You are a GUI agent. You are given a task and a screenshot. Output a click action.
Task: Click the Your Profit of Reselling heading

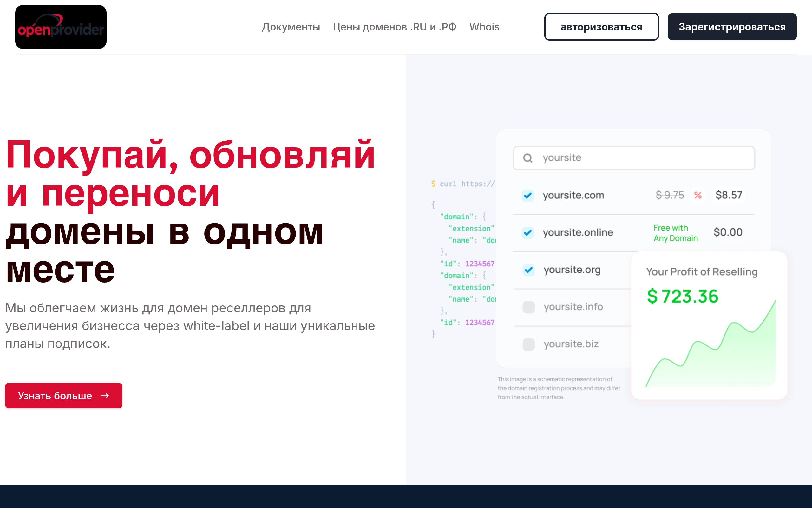(x=702, y=271)
